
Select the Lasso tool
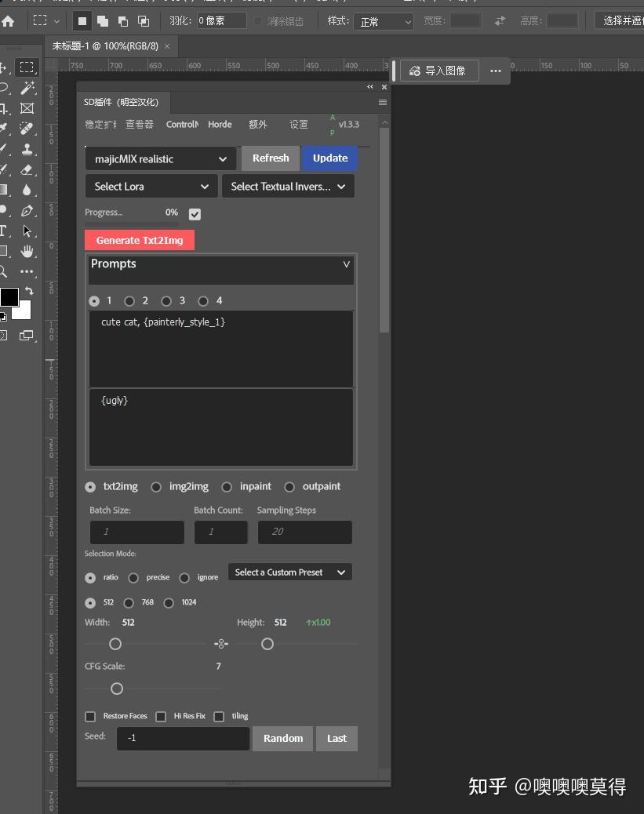click(8, 88)
